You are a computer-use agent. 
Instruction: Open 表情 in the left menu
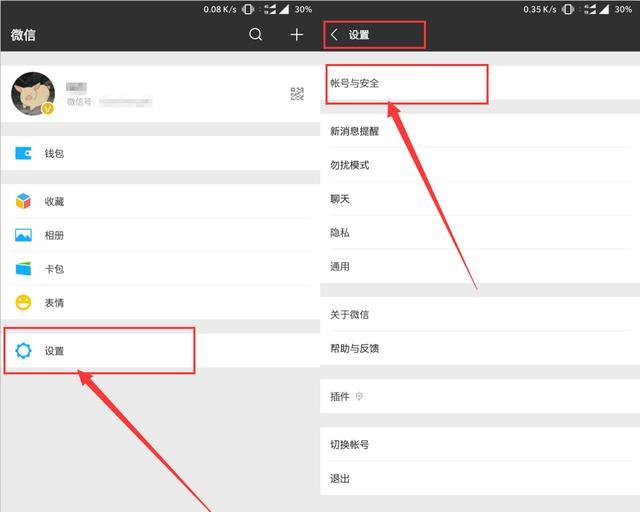160,303
